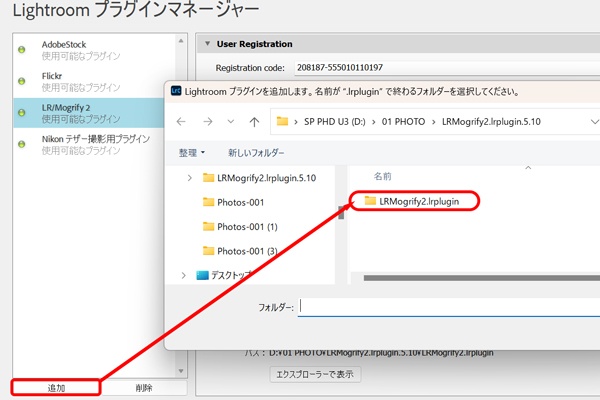Click green status dot beside Flickr
600x400 pixels.
(22, 81)
